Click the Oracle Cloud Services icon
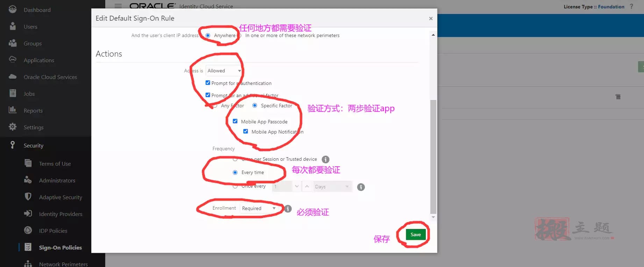The image size is (644, 267). coord(13,76)
